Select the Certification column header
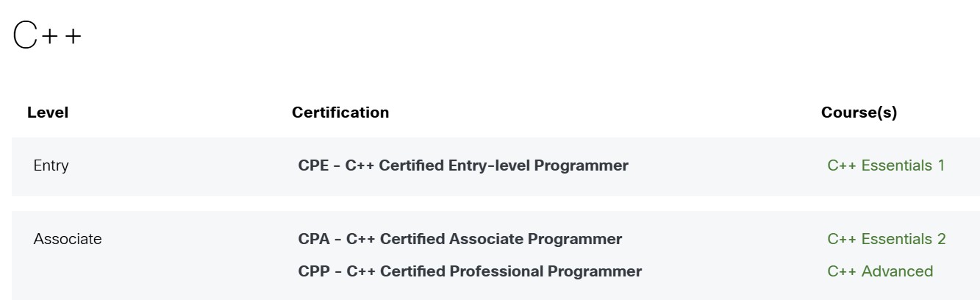This screenshot has width=980, height=300. pos(340,113)
